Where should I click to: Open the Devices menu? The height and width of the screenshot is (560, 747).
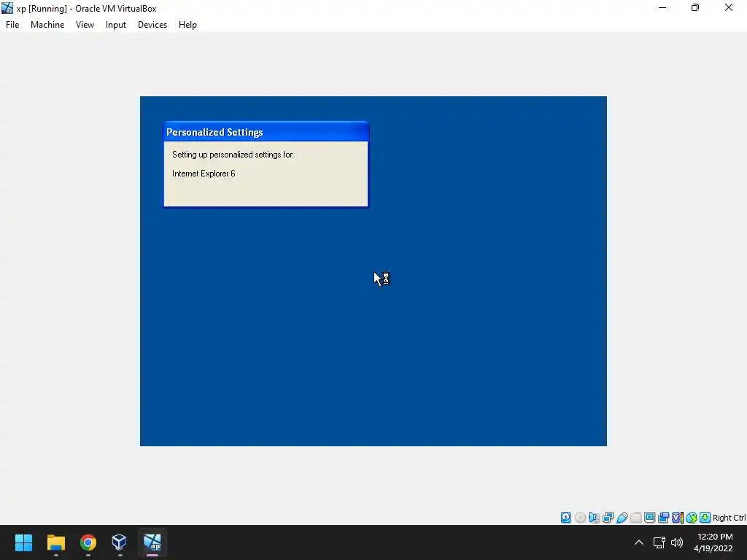coord(152,25)
